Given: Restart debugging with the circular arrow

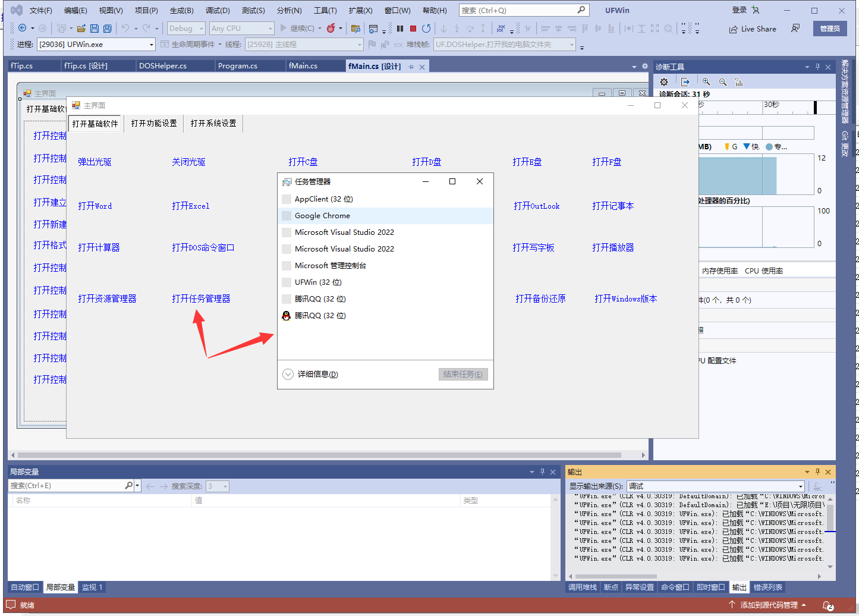Looking at the screenshot, I should (x=426, y=28).
